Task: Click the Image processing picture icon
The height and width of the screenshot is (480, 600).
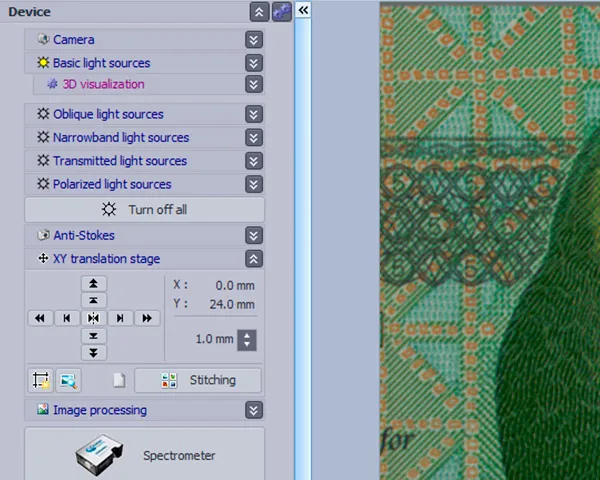Action: pos(43,410)
